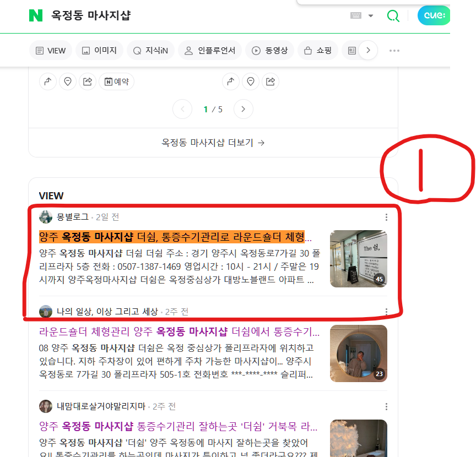Open the options menu for the 나의 일상 post
This screenshot has width=476, height=457.
(386, 312)
